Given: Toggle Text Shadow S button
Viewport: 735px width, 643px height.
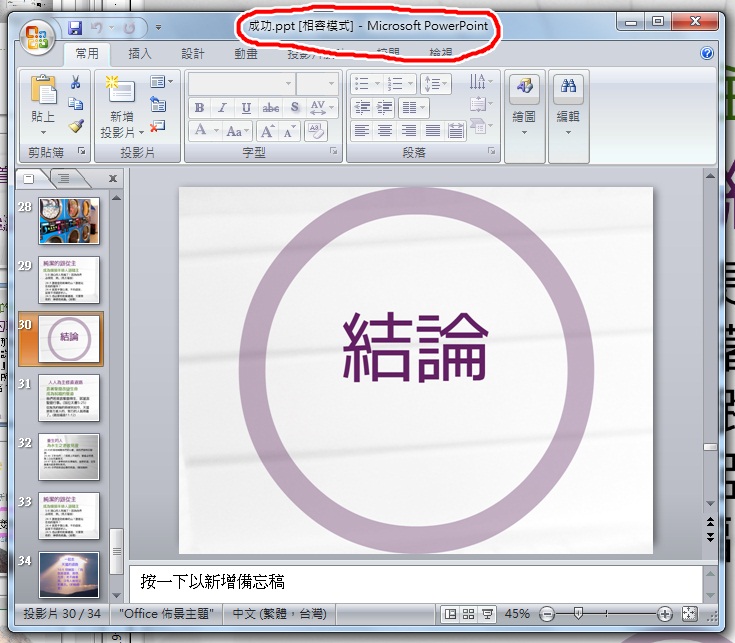Looking at the screenshot, I should tap(294, 108).
